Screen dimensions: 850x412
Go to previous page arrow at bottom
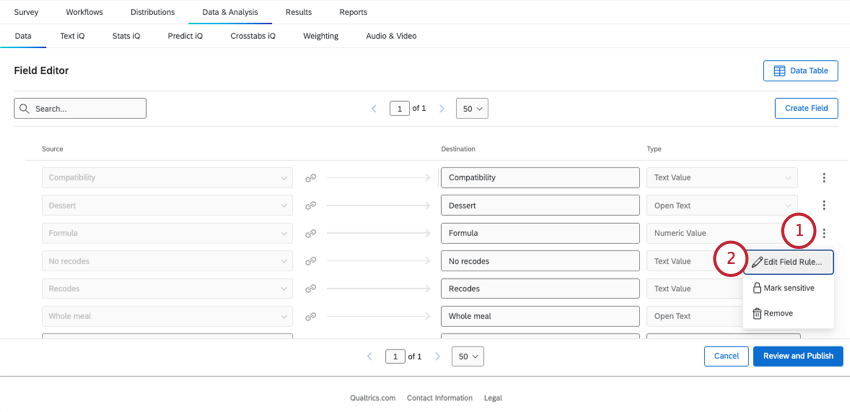pos(370,356)
